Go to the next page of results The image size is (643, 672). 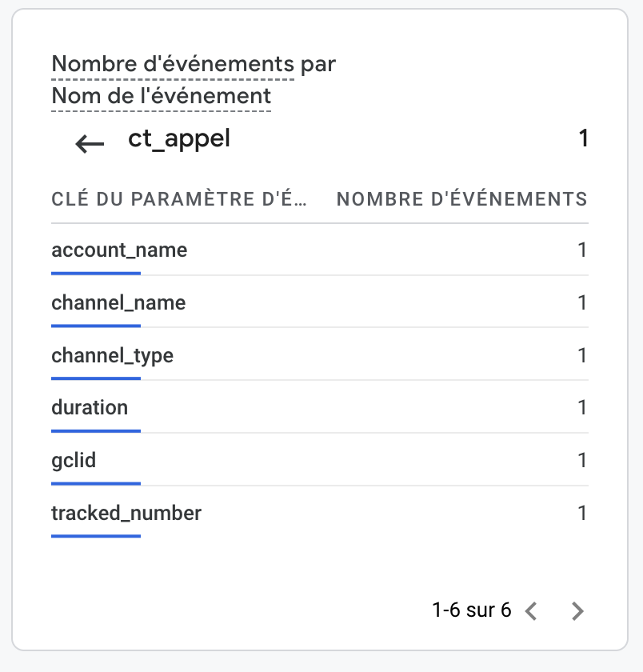(577, 610)
